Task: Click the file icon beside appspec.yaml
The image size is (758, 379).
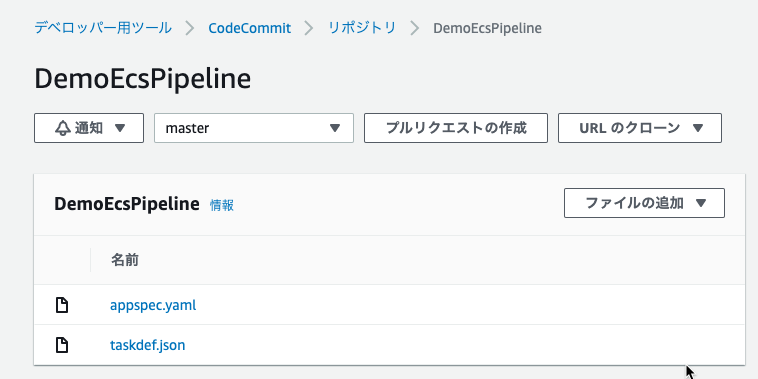Action: [x=61, y=306]
